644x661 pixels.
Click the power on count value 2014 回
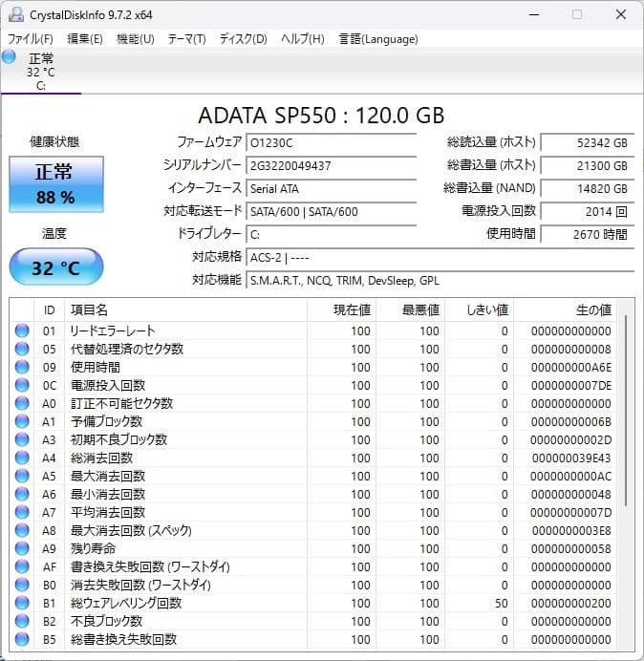(588, 211)
